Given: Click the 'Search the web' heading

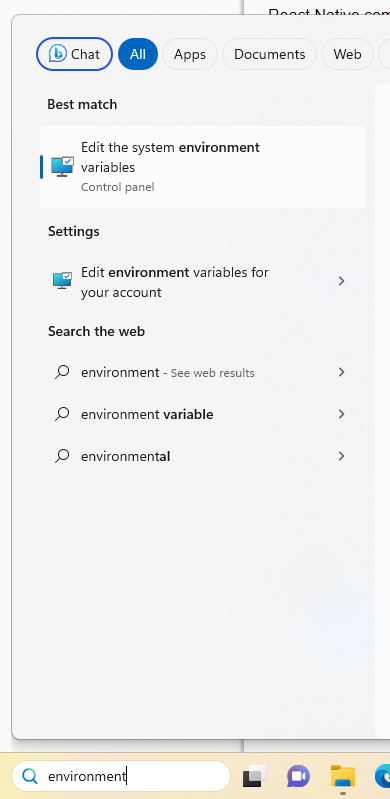Looking at the screenshot, I should tap(96, 331).
